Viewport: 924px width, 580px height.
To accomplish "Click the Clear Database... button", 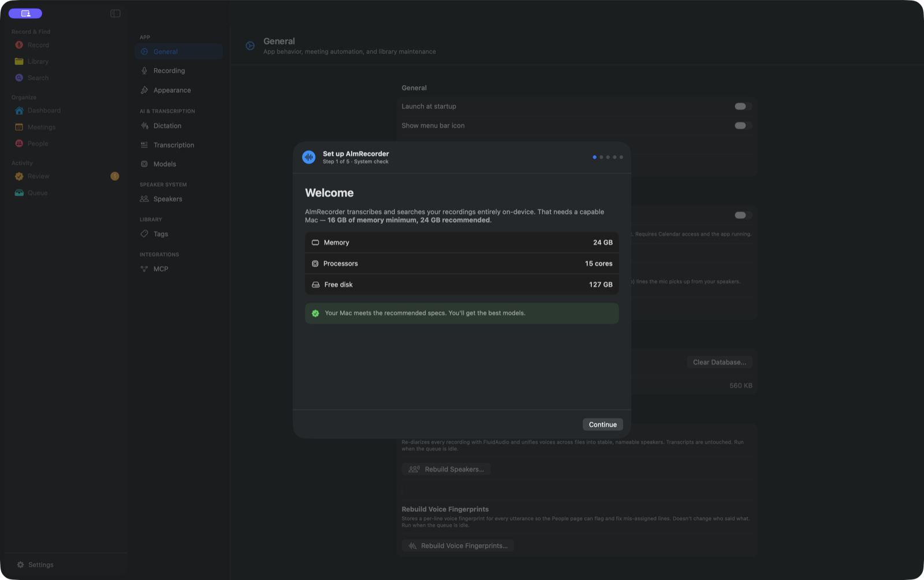I will click(x=720, y=362).
